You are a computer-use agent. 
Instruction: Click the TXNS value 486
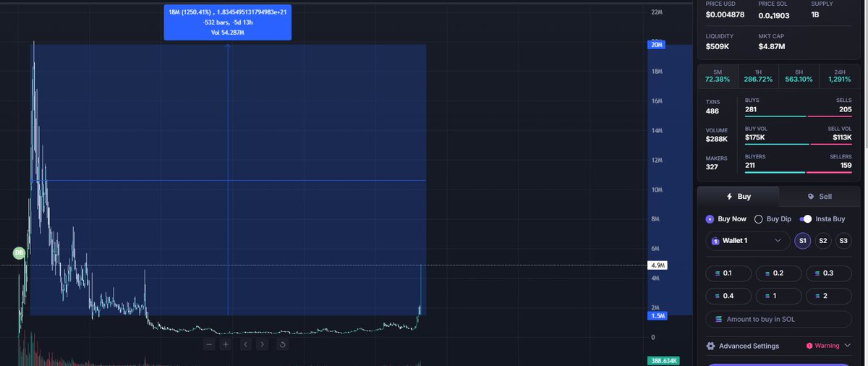click(712, 111)
